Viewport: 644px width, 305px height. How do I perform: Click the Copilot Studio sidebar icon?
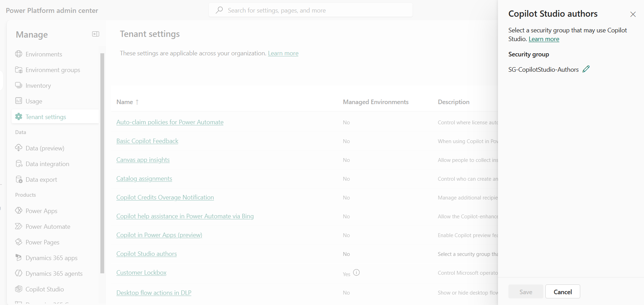point(19,289)
